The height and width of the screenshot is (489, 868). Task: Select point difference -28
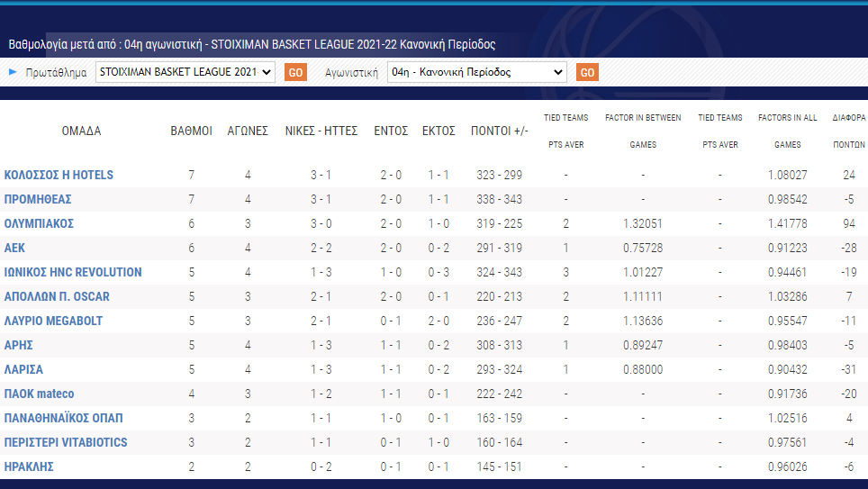[848, 248]
